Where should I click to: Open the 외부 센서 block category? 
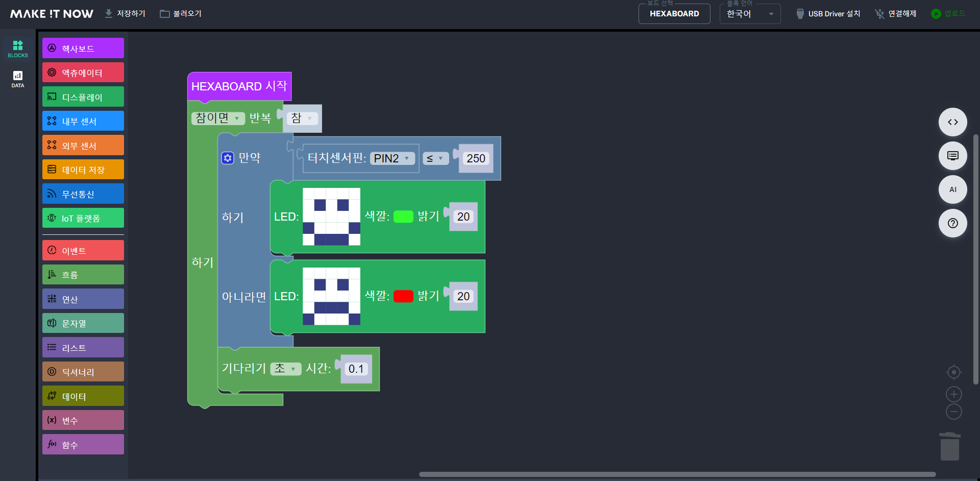(x=83, y=145)
